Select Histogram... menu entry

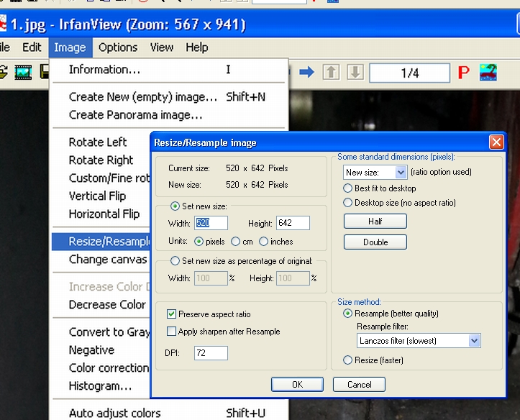pos(101,386)
